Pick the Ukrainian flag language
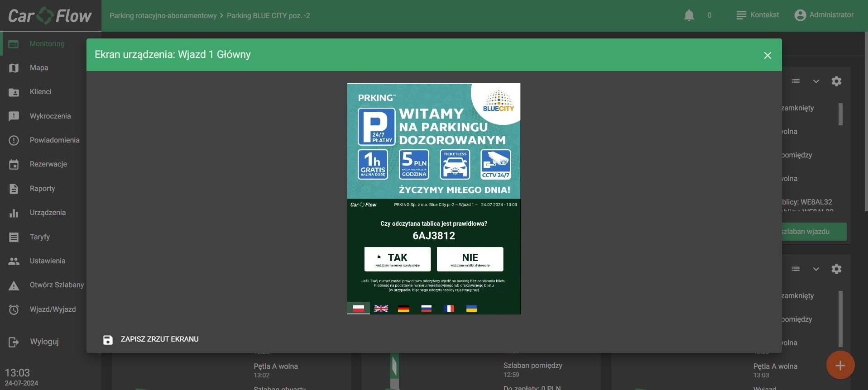Image resolution: width=868 pixels, height=390 pixels. tap(471, 309)
